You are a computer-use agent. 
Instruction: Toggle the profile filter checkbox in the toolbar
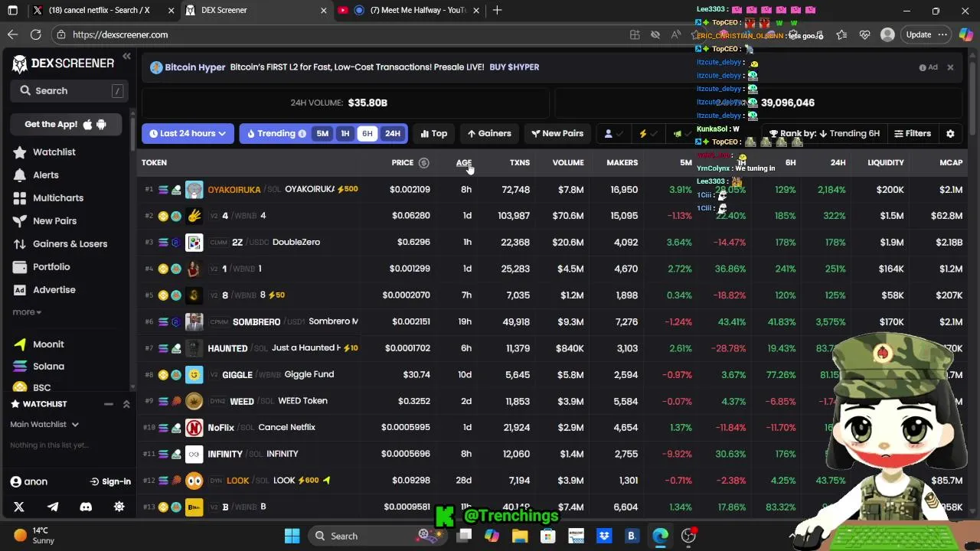tap(613, 133)
